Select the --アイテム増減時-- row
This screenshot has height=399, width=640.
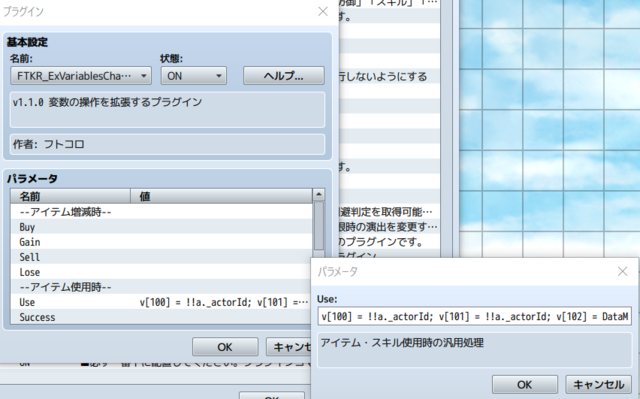161,212
